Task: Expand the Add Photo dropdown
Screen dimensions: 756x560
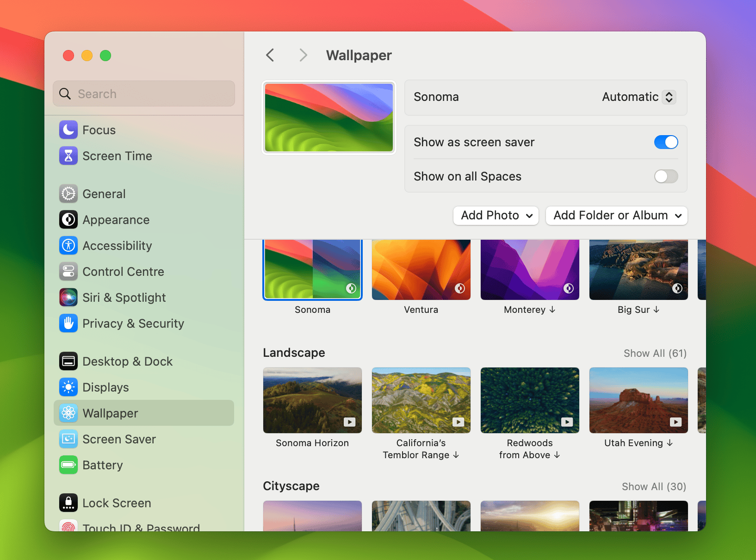Action: tap(496, 216)
